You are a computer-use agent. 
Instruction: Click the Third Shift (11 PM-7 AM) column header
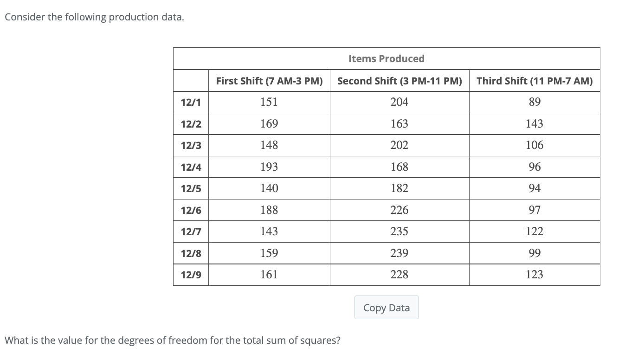(535, 80)
